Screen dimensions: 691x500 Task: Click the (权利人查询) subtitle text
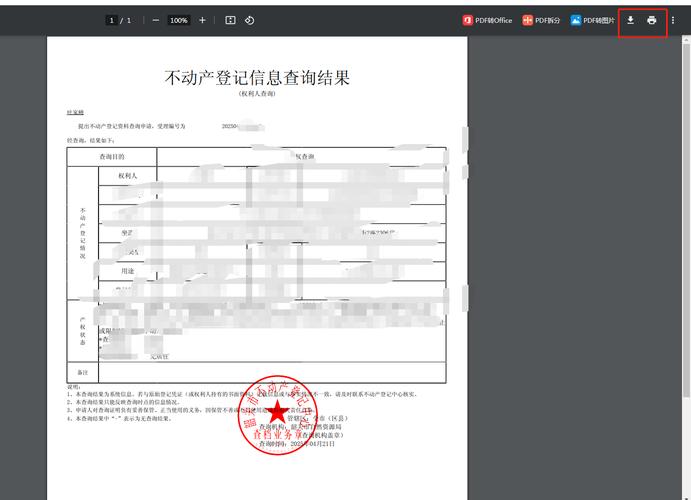tap(257, 93)
